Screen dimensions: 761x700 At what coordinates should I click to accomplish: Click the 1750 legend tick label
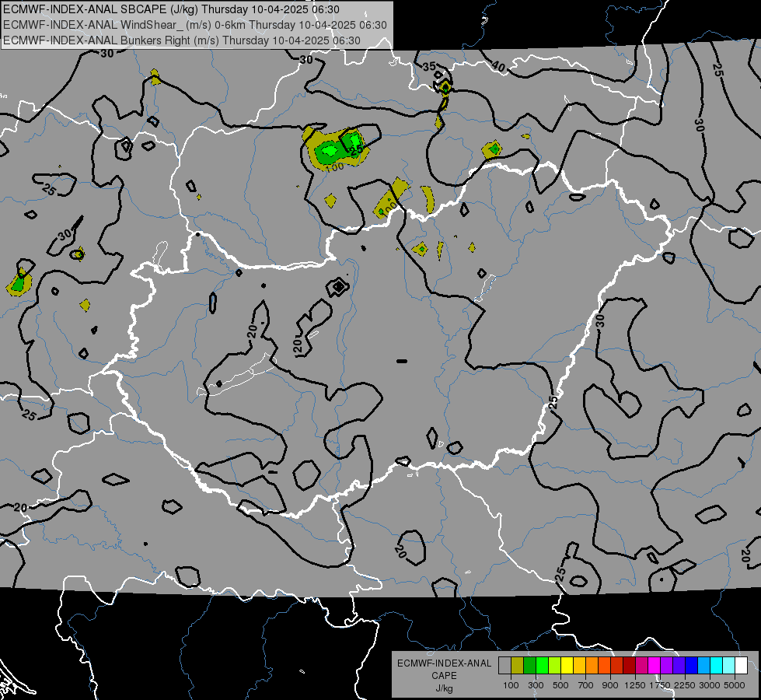tap(660, 685)
